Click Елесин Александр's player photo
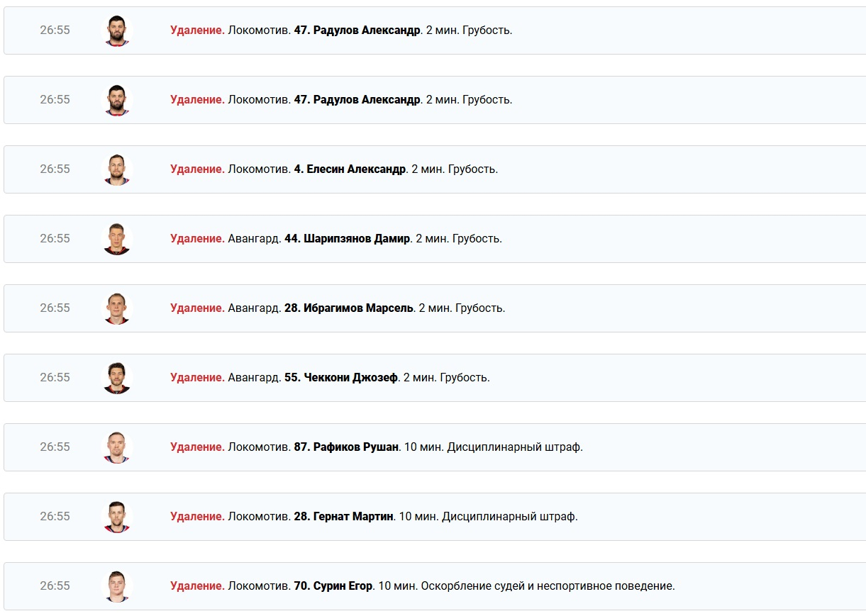The width and height of the screenshot is (866, 616). (117, 169)
